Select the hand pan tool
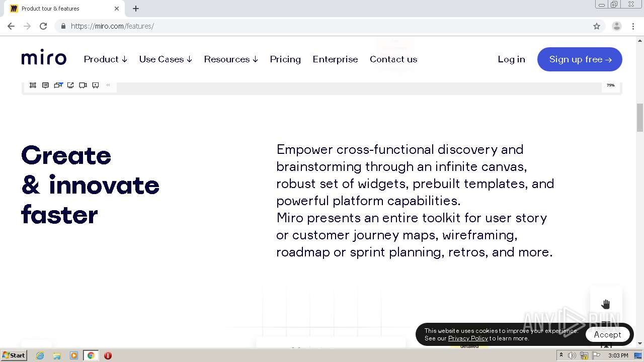Screen dimensions: 644x362 pos(606,304)
